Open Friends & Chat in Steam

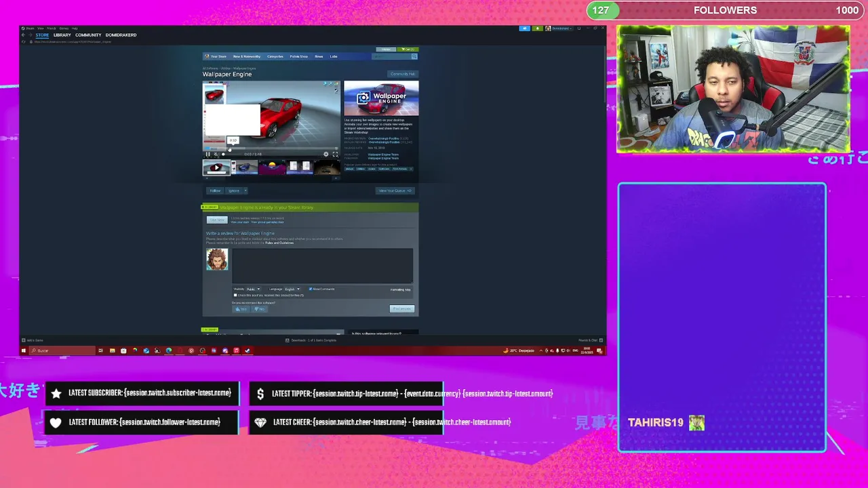[590, 340]
